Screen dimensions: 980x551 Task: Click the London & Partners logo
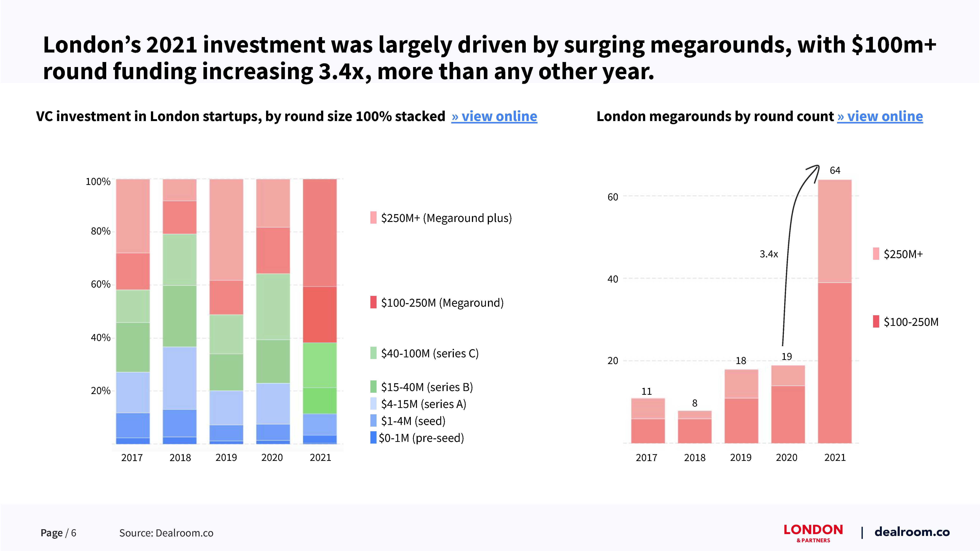pos(813,532)
